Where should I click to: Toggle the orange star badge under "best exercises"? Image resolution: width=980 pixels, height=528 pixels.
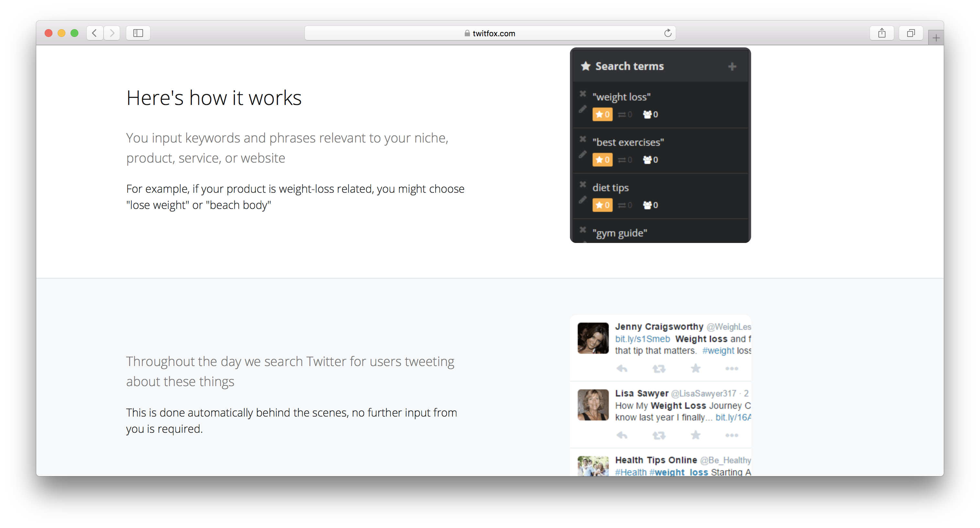[602, 159]
